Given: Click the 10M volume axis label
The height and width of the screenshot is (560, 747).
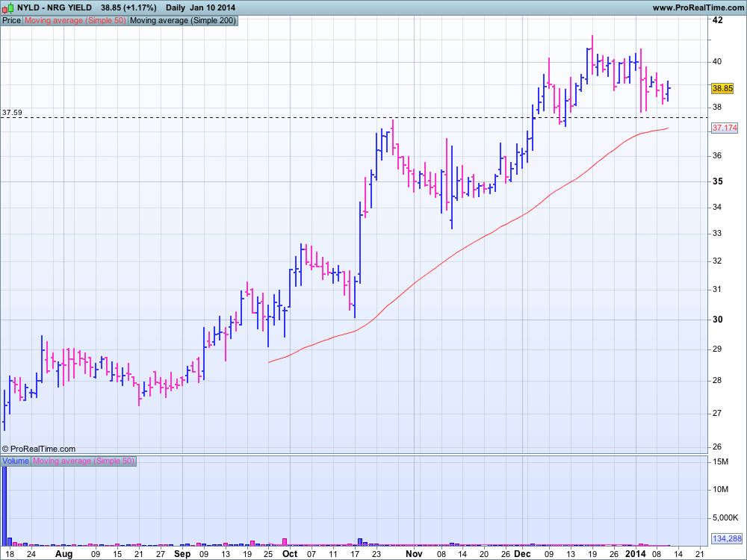Looking at the screenshot, I should click(x=720, y=490).
